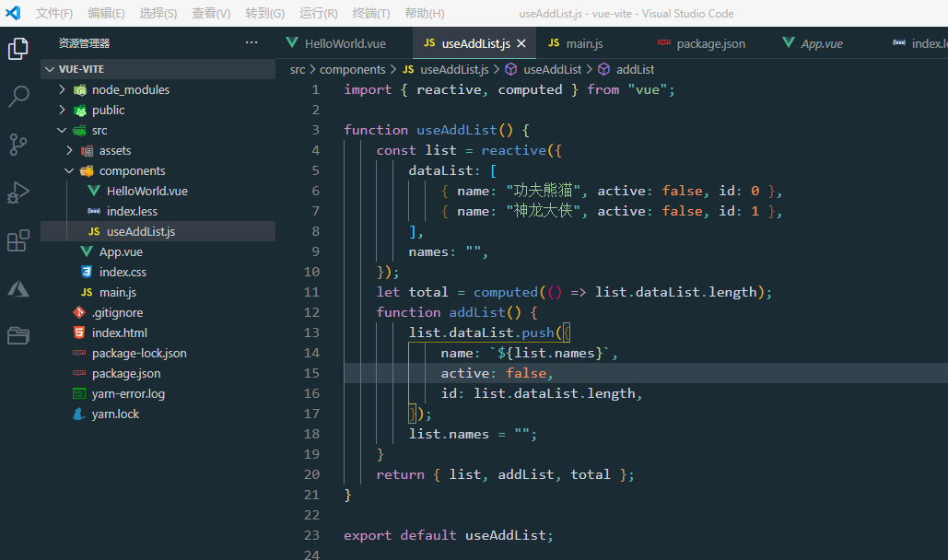The width and height of the screenshot is (948, 560).
Task: Click the '功夫熊猫' string on line 6
Action: (x=543, y=191)
